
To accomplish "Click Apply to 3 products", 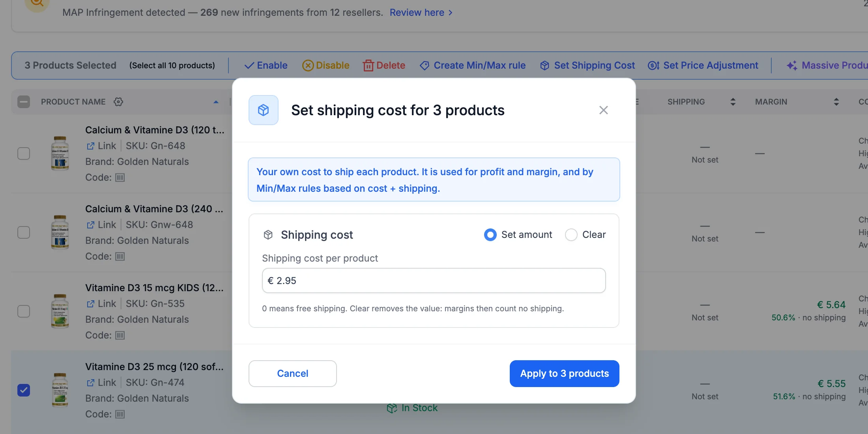I will (564, 373).
